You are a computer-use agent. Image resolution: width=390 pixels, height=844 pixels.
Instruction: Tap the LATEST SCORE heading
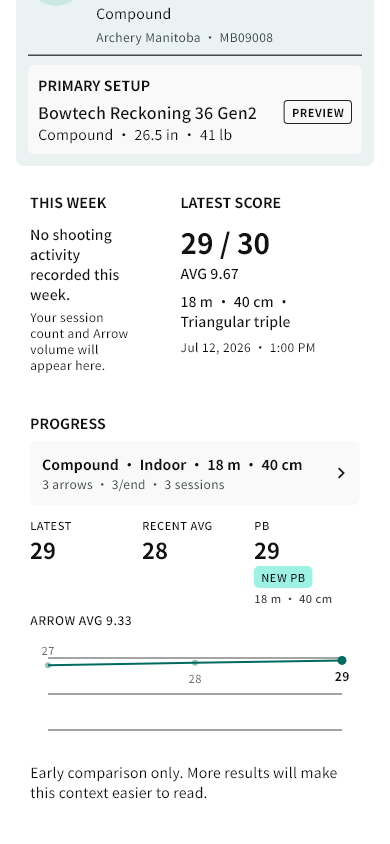coord(231,203)
